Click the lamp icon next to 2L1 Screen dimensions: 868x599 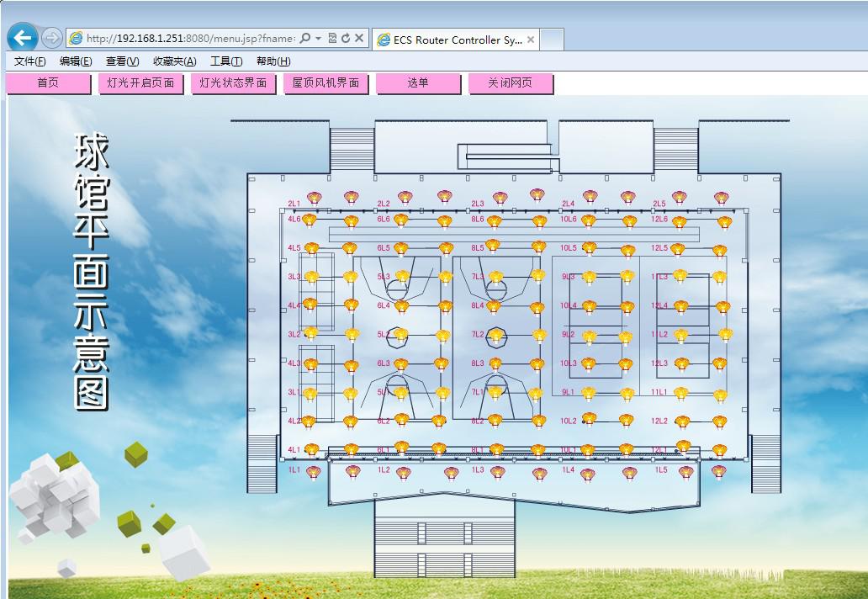(x=314, y=199)
